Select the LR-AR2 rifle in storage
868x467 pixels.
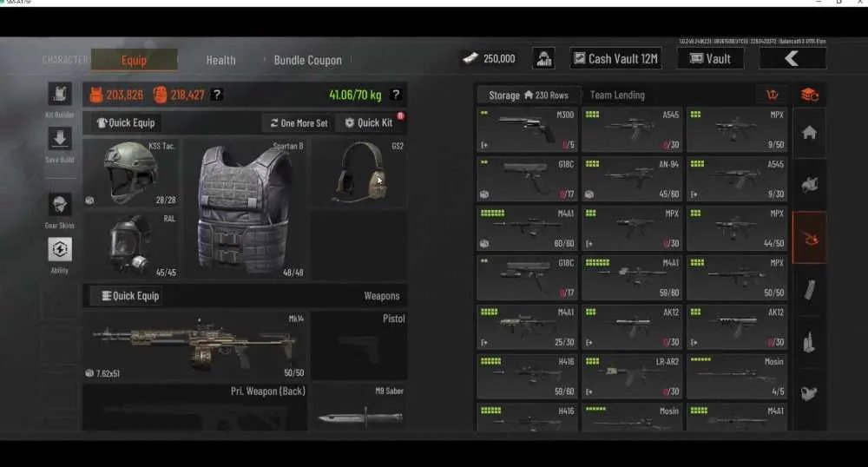[632, 377]
